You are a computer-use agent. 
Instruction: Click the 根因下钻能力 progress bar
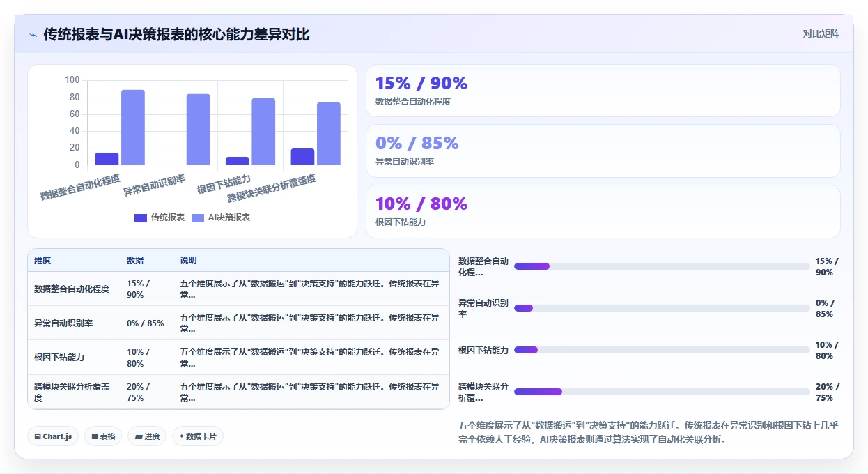click(x=662, y=350)
